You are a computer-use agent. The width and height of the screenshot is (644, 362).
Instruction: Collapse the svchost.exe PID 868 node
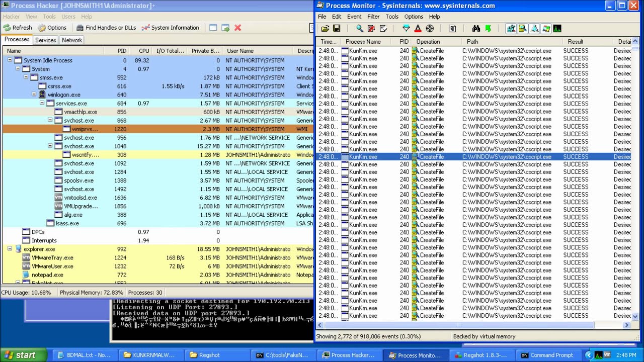click(50, 120)
